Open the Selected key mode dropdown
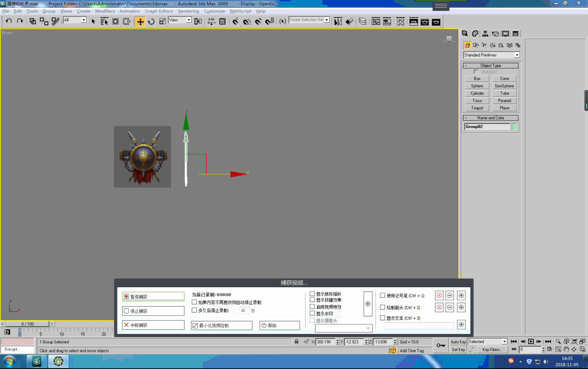This screenshot has height=369, width=588. [x=488, y=341]
